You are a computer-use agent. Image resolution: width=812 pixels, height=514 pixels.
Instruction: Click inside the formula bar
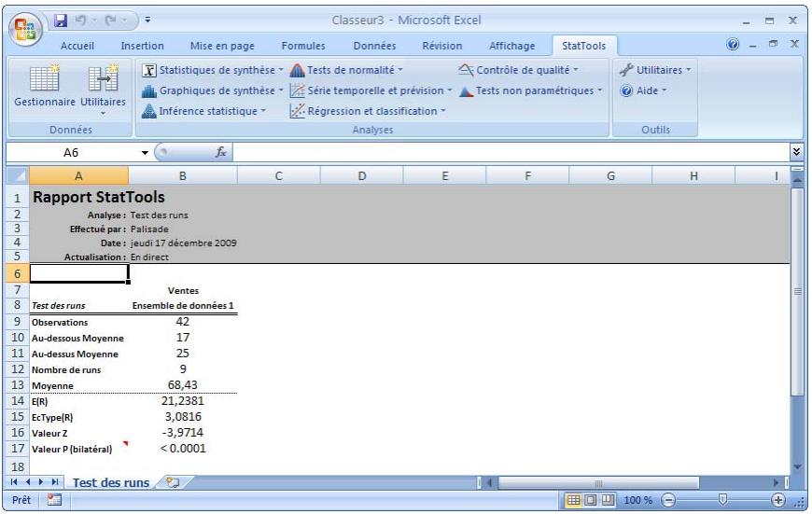tap(511, 152)
